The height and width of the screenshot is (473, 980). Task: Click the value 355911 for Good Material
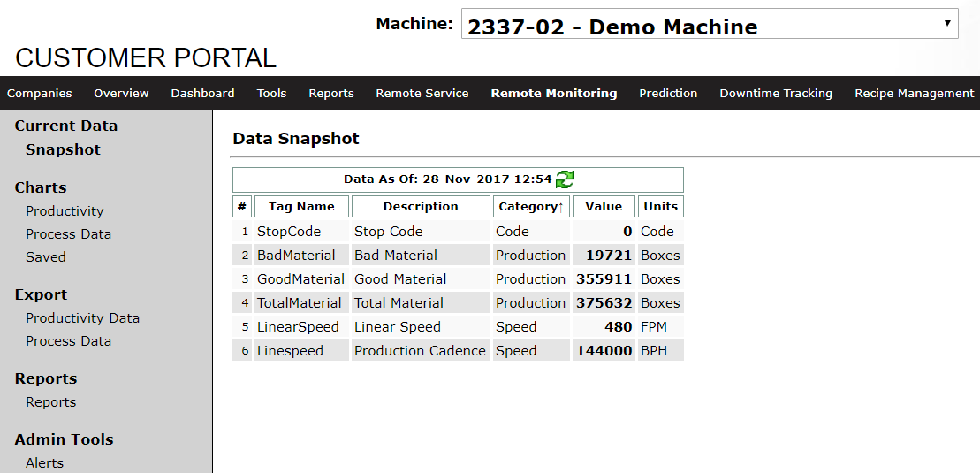point(604,279)
